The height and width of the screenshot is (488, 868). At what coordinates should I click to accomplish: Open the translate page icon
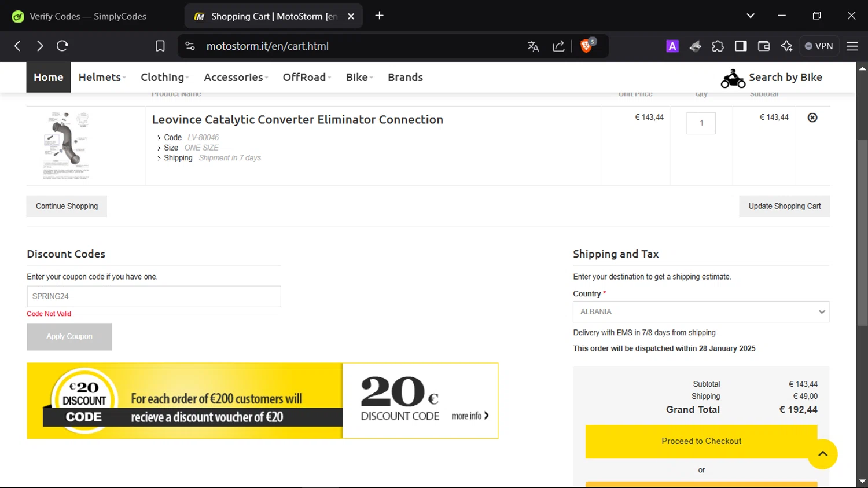pos(533,46)
